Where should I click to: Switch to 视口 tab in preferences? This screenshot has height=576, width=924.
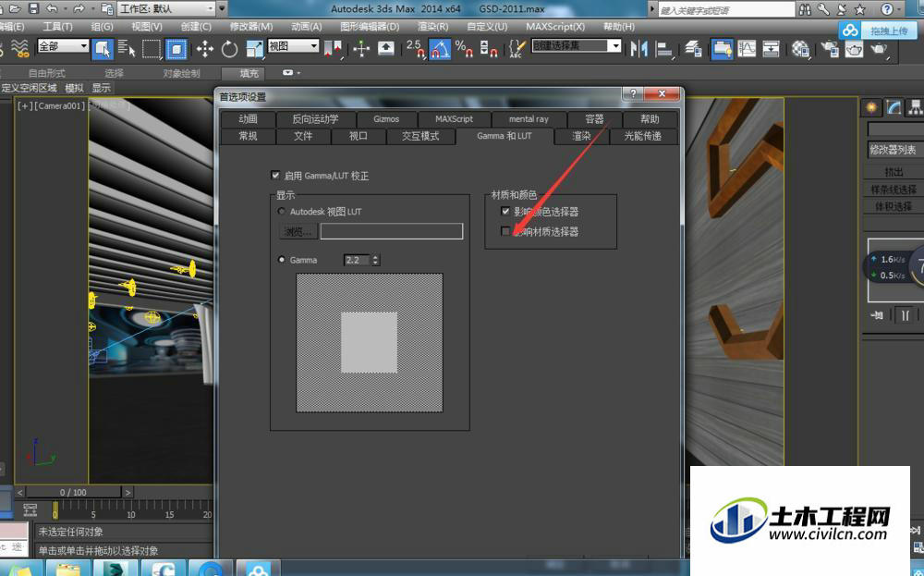pos(359,136)
